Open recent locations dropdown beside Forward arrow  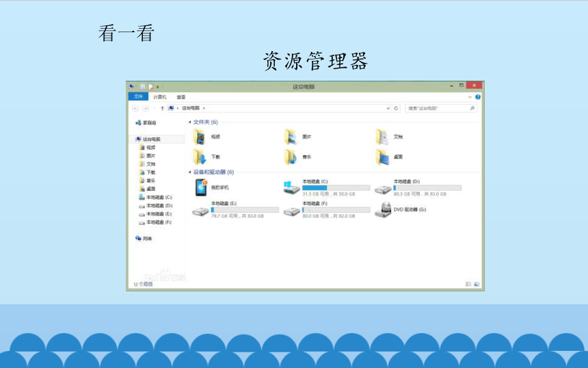click(154, 108)
